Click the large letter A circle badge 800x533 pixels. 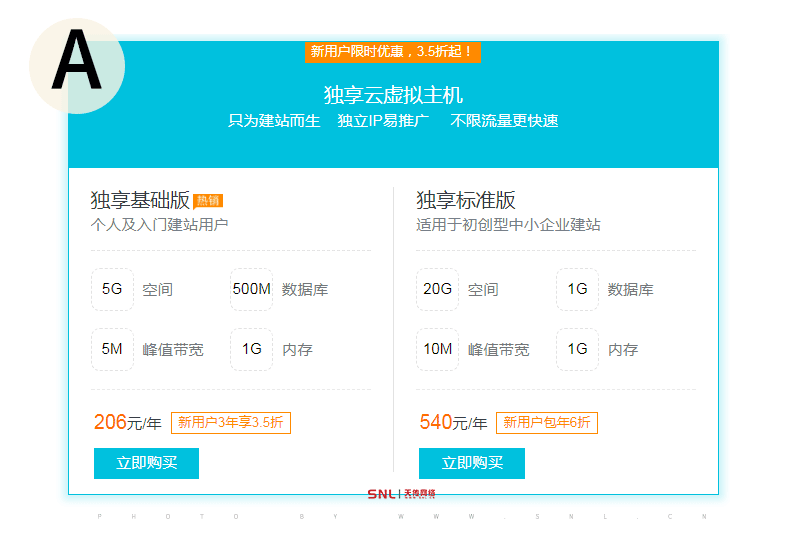click(x=76, y=64)
